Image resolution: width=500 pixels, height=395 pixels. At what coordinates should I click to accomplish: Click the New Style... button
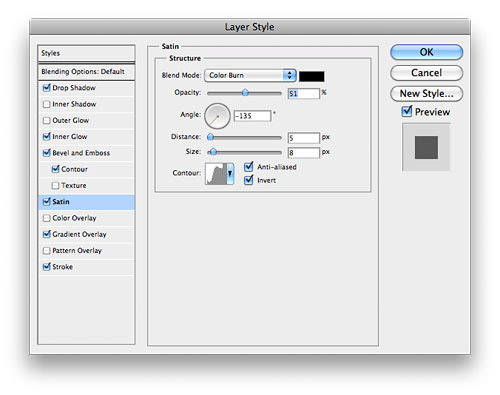click(427, 94)
